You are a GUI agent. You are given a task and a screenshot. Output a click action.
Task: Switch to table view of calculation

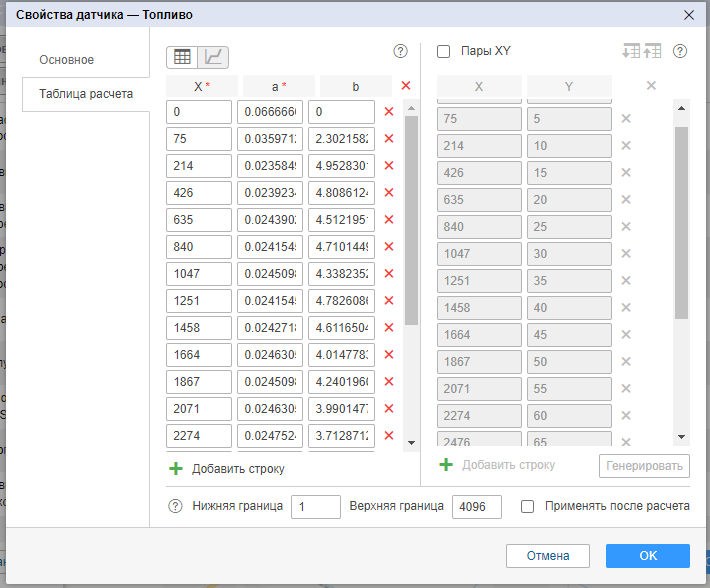coord(182,57)
